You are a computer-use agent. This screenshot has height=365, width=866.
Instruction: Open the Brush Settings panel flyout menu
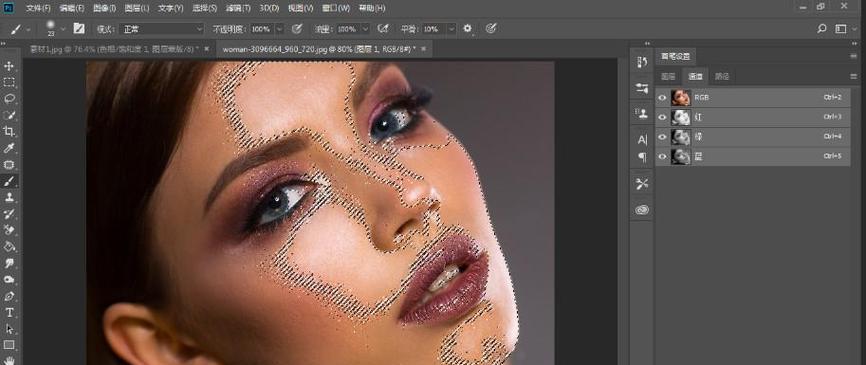(x=853, y=56)
